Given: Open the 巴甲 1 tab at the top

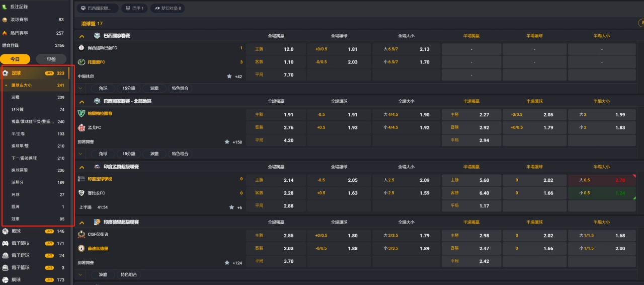Looking at the screenshot, I should pyautogui.click(x=134, y=9).
